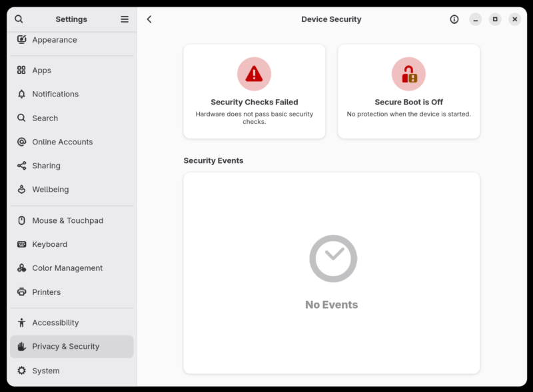Select the Sharing share-node icon

22,166
